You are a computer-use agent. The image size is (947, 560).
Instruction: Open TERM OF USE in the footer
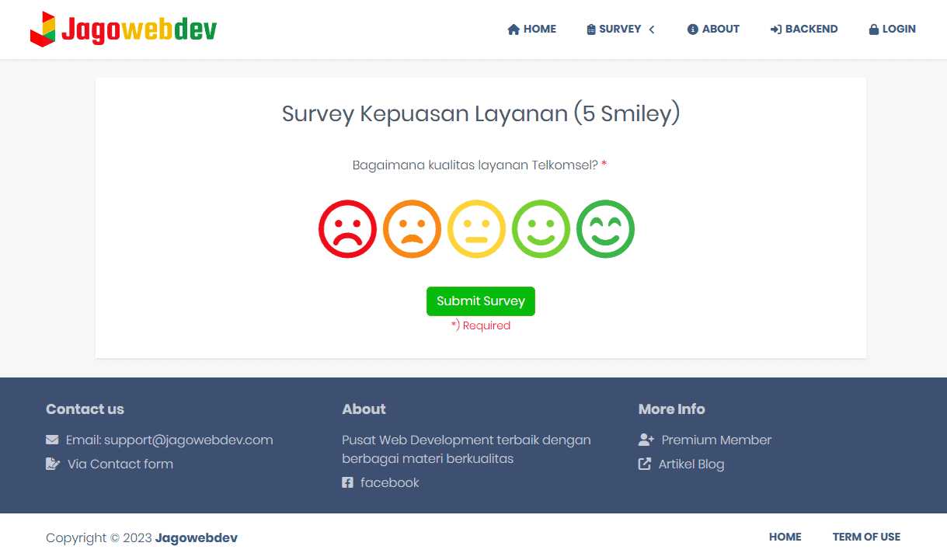coord(866,537)
